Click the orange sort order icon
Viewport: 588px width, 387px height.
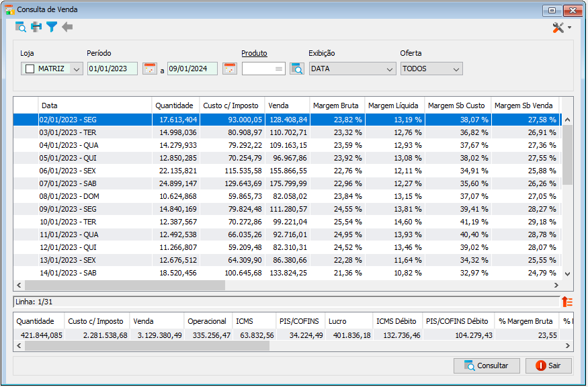tap(567, 302)
